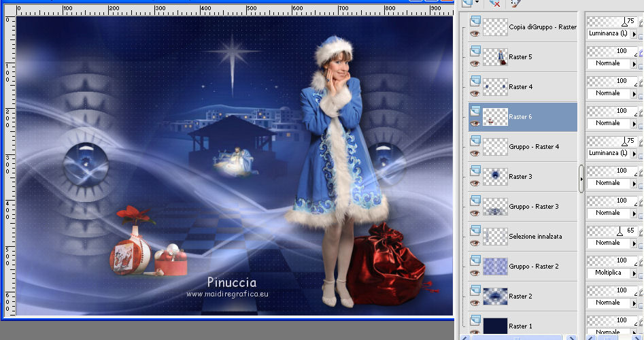Click the layer type icon of Gruppo - Raster 4
Screen dimensions: 644x340
click(475, 141)
